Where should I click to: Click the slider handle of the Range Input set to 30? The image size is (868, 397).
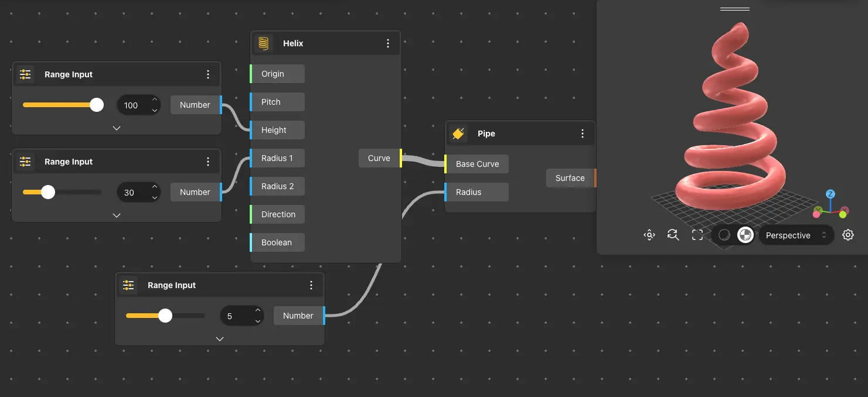pyautogui.click(x=48, y=192)
